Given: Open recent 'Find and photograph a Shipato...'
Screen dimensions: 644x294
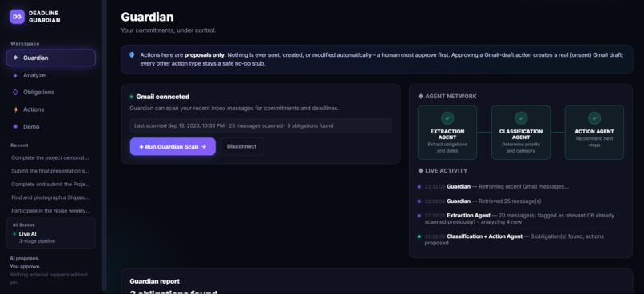Looking at the screenshot, I should point(50,197).
